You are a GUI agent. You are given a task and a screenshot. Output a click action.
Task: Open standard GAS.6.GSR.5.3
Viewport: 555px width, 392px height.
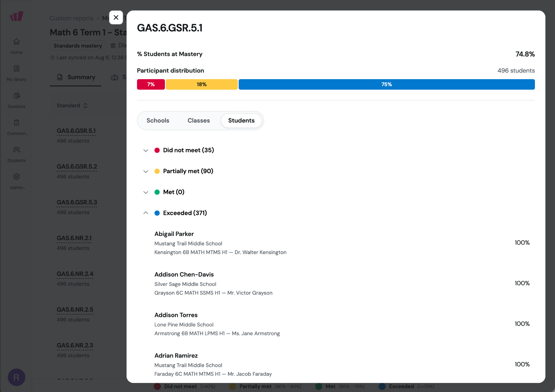tap(77, 202)
